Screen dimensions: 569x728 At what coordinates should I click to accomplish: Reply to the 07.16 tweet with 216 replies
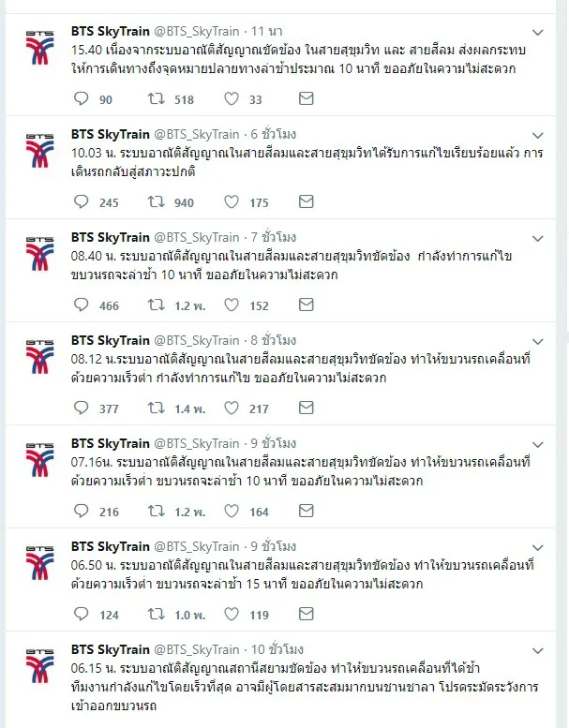click(x=81, y=512)
